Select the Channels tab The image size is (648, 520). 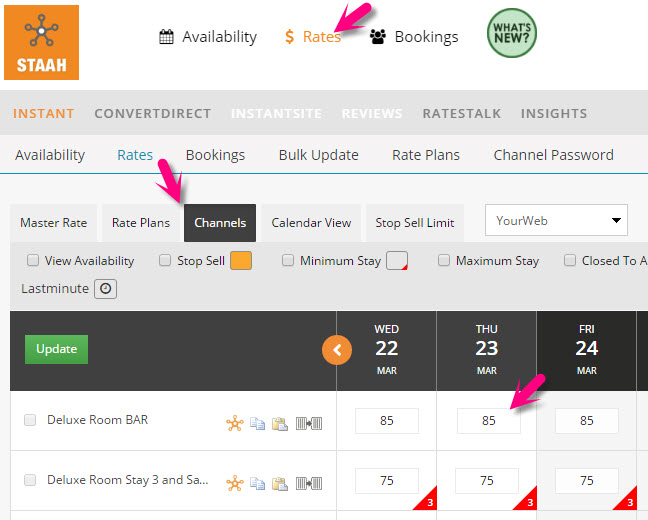[x=220, y=223]
